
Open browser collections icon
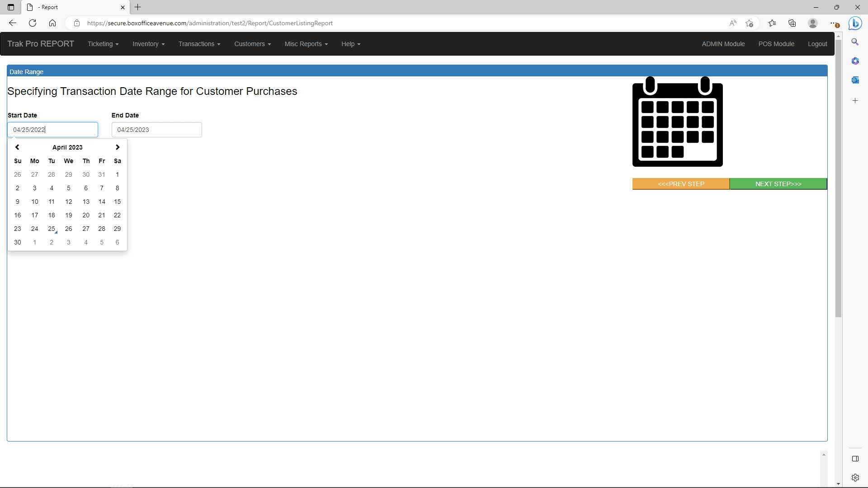click(x=792, y=23)
